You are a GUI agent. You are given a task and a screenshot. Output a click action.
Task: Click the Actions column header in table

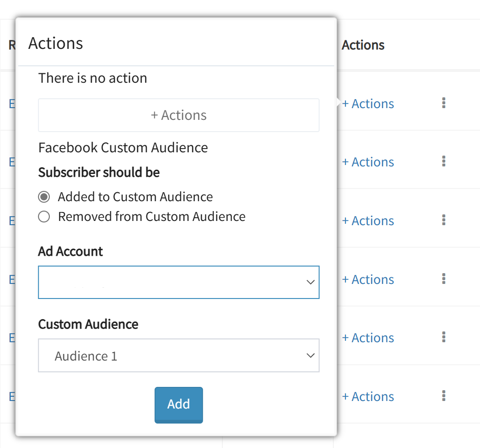click(x=363, y=45)
